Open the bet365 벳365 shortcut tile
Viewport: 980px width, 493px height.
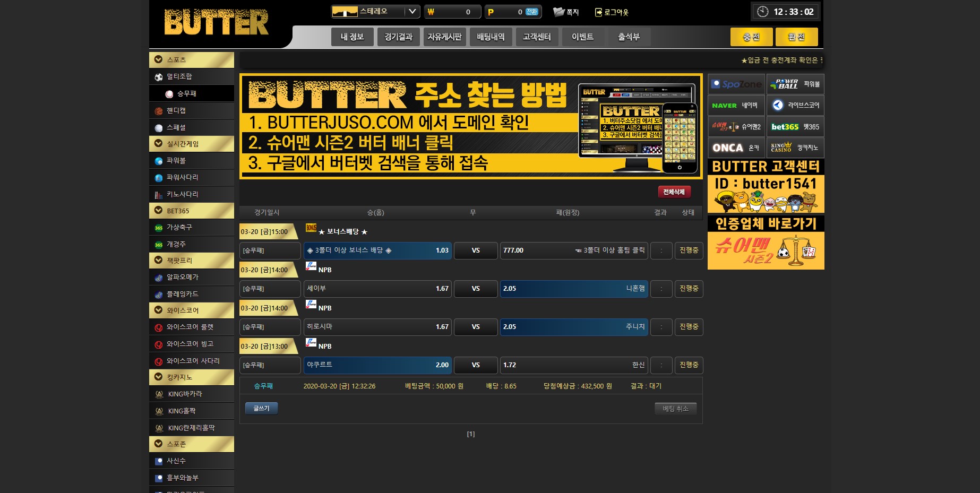point(795,127)
